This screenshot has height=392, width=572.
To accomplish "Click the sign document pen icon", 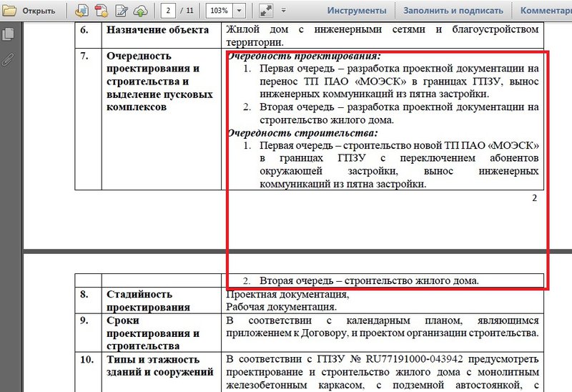I will tap(121, 11).
